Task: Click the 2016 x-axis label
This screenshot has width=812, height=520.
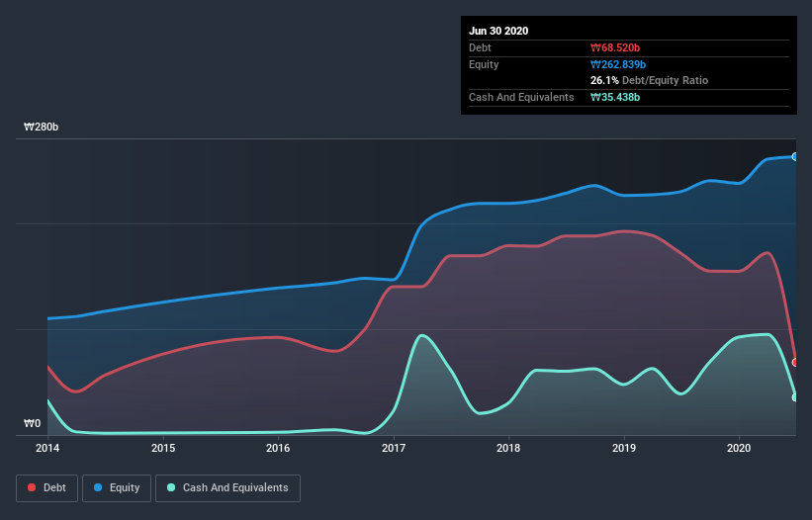Action: coord(278,448)
